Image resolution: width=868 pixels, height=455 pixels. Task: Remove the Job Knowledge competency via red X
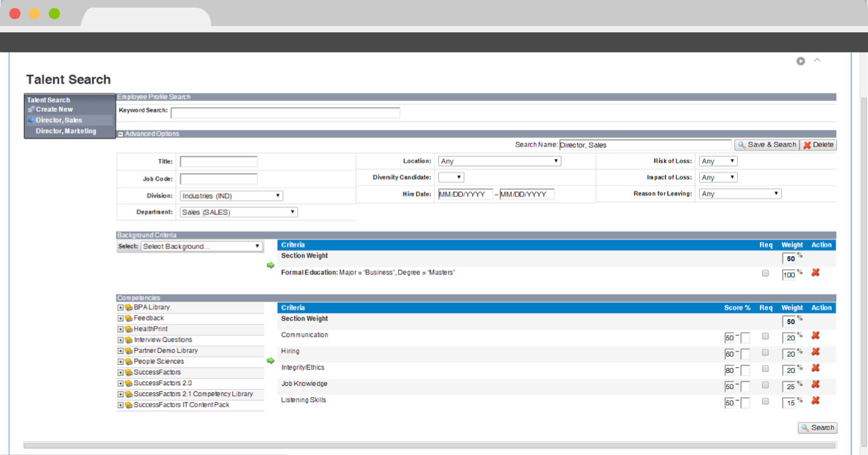pyautogui.click(x=815, y=384)
